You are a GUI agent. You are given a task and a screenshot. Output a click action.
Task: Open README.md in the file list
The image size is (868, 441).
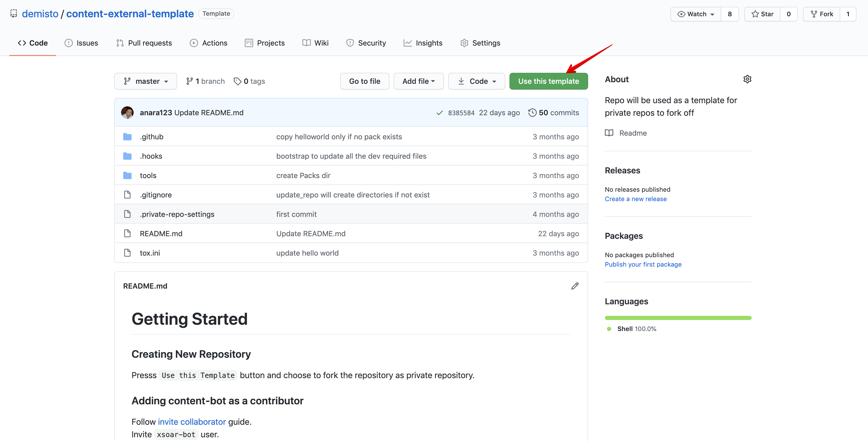coord(161,234)
